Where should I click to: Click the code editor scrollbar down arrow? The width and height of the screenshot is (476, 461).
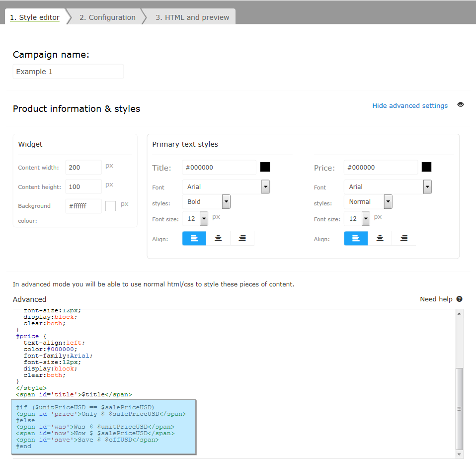[459, 455]
